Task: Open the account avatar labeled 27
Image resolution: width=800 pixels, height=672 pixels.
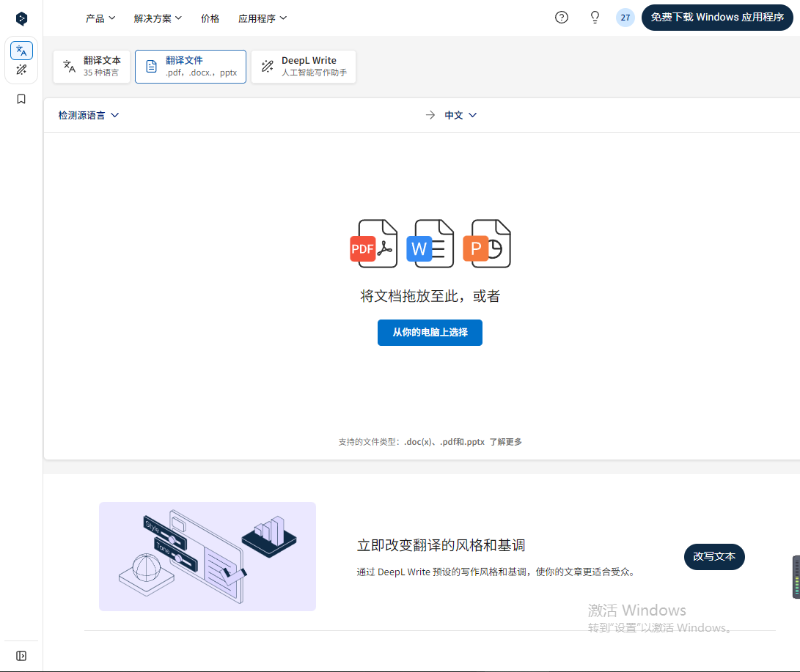Action: tap(625, 18)
